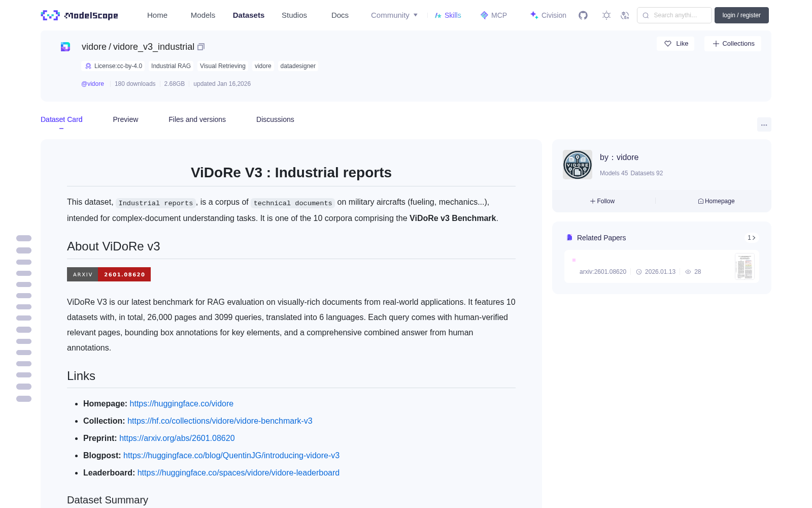
Task: Click 'vidore' in dataset path title
Action: (94, 47)
